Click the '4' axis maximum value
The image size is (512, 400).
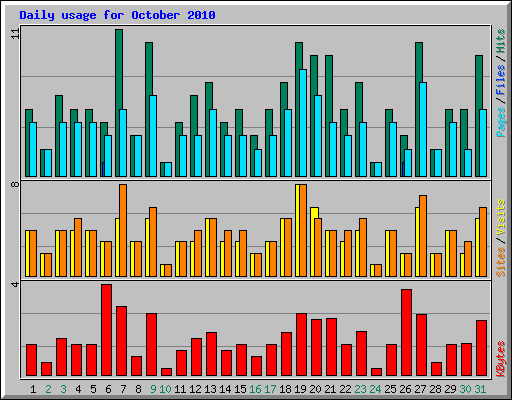(x=15, y=284)
